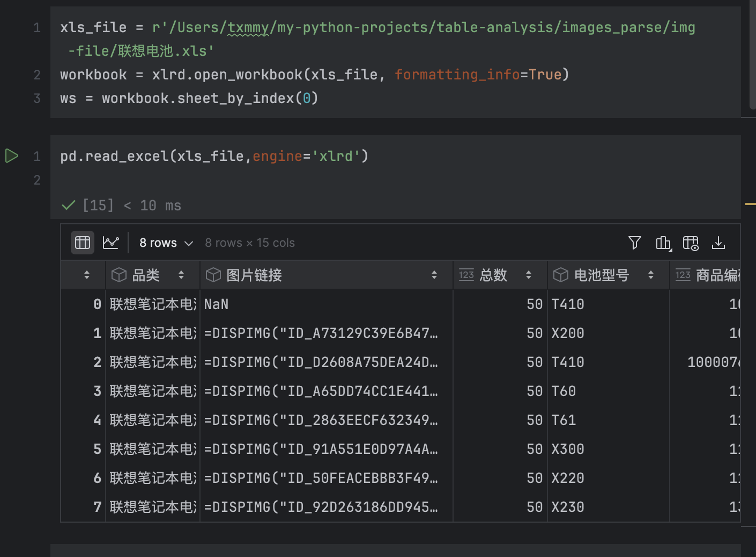Click battery model T60 cell
Viewport: 756px width, 557px height.
pos(609,391)
